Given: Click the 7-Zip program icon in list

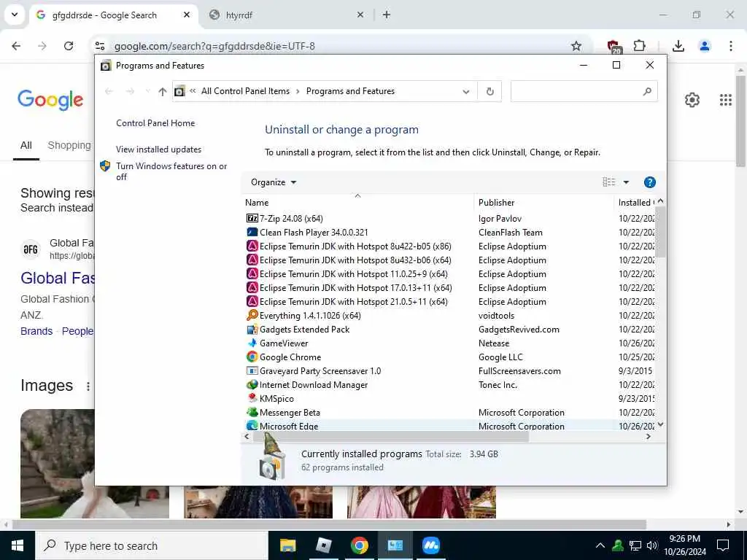Looking at the screenshot, I should click(x=252, y=218).
